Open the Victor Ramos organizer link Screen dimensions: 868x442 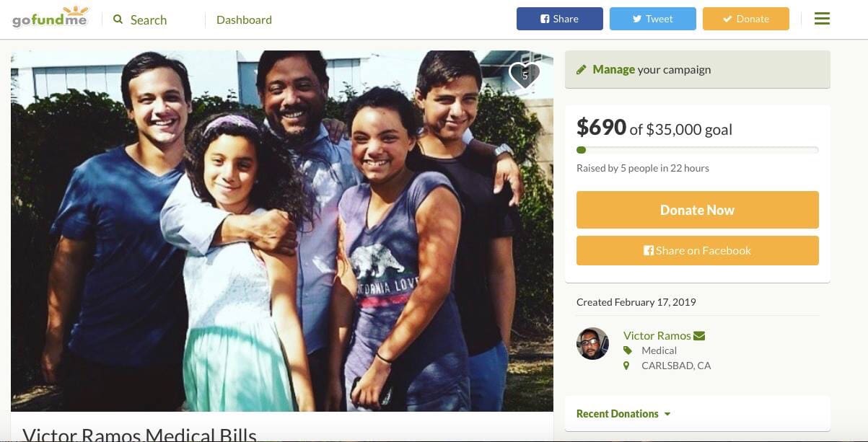(x=657, y=335)
